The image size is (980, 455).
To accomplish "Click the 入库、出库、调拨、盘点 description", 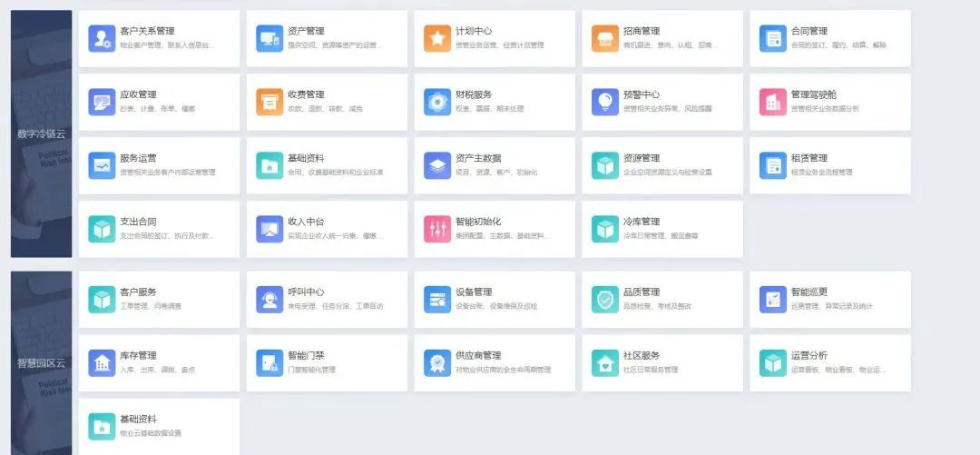I will (158, 370).
